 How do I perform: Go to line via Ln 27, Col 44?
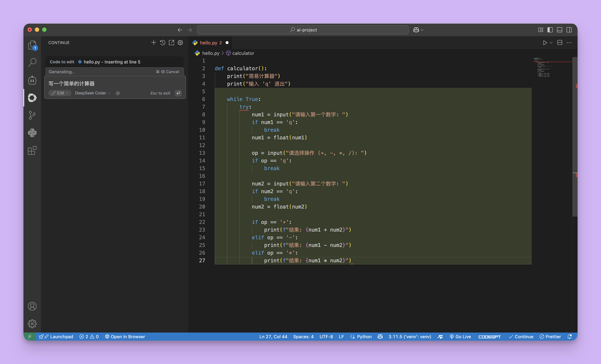[273, 337]
